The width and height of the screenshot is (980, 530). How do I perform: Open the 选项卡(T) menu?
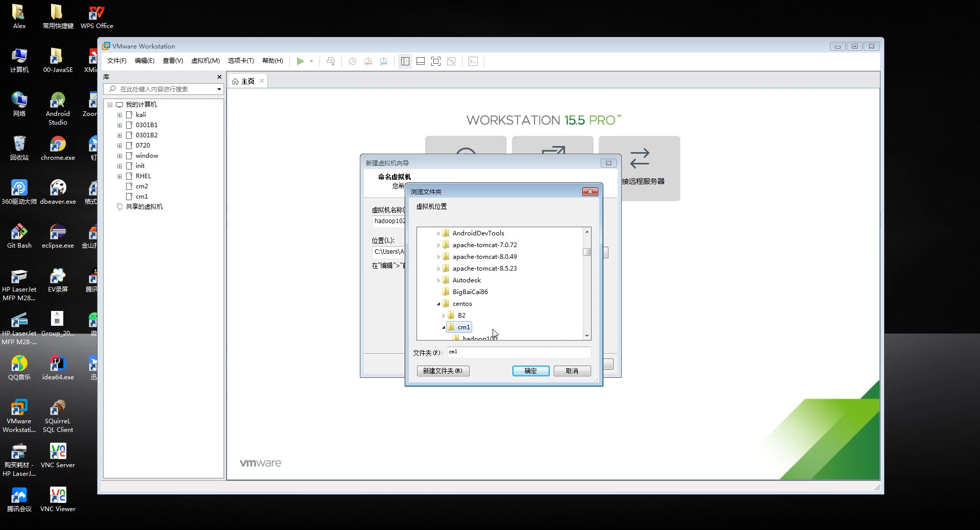[241, 61]
